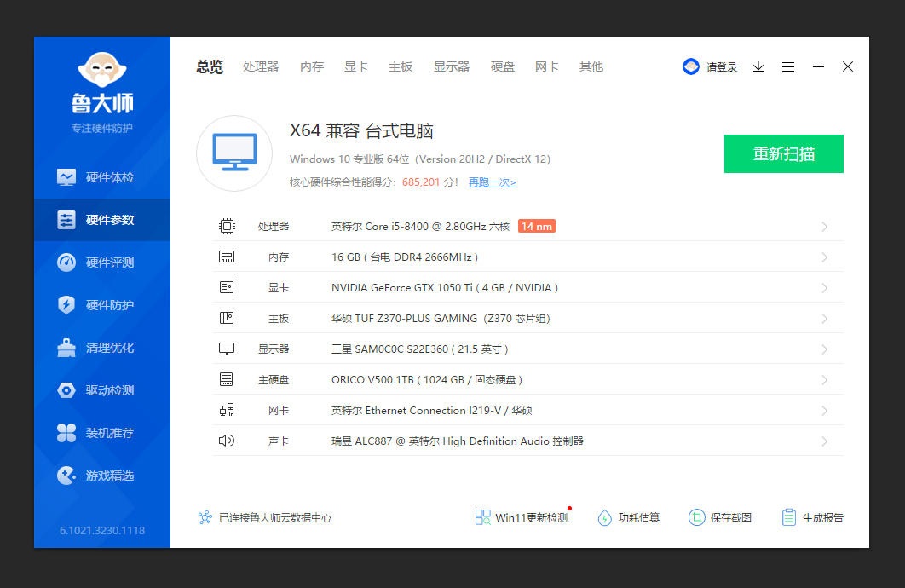Viewport: 905px width, 588px height.
Task: Switch to the 硬盘 tab
Action: [x=503, y=67]
